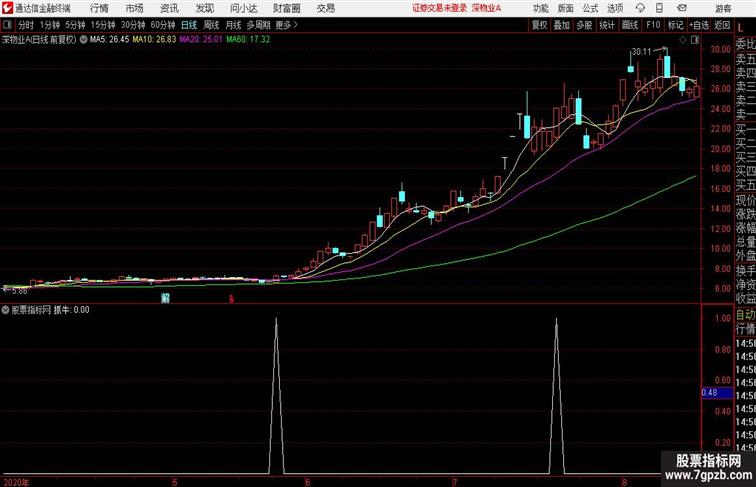Viewport: 756px width, 487px height.
Task: Switch to 60分钟 period
Action: click(163, 25)
